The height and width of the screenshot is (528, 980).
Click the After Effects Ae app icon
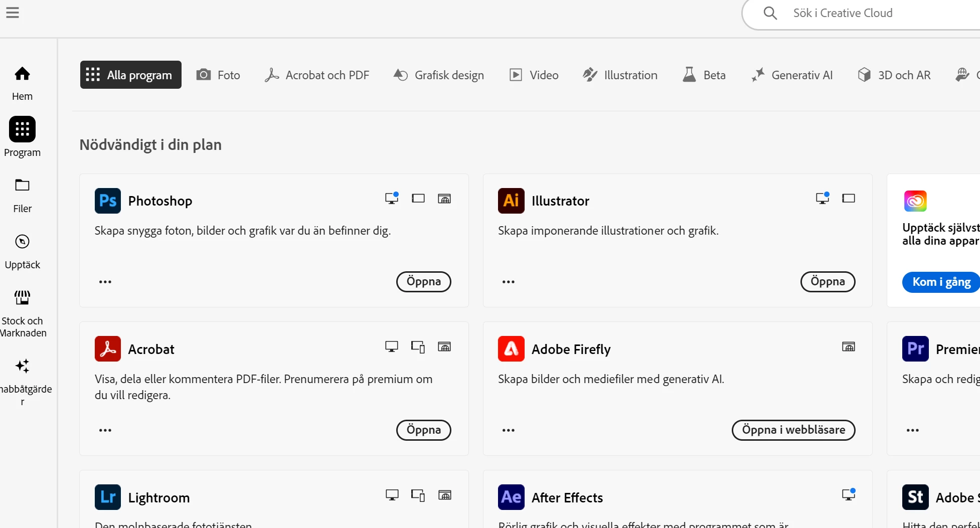tap(511, 497)
